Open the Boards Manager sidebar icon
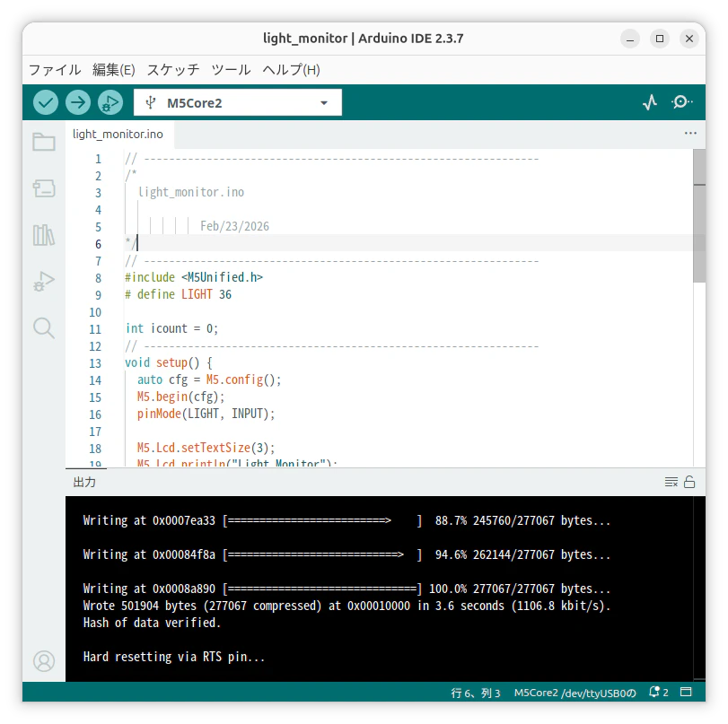Viewport: 728px width, 724px height. tap(44, 188)
